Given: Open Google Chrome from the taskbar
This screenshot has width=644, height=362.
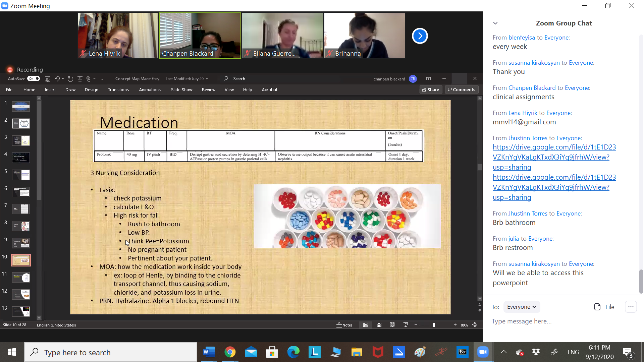Looking at the screenshot, I should [230, 352].
